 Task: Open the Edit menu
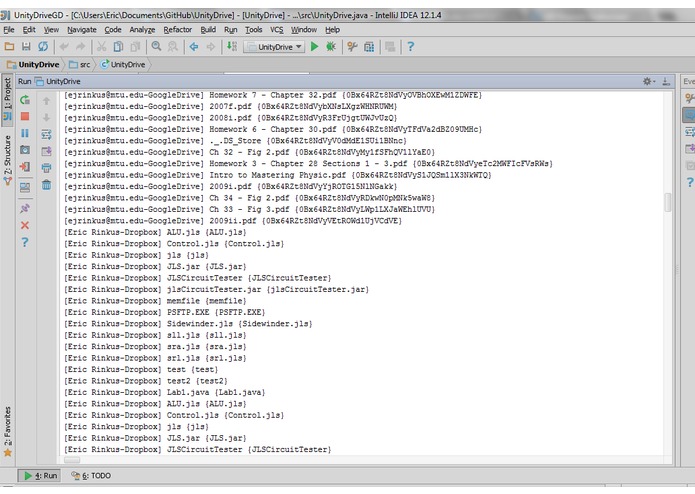coord(29,30)
